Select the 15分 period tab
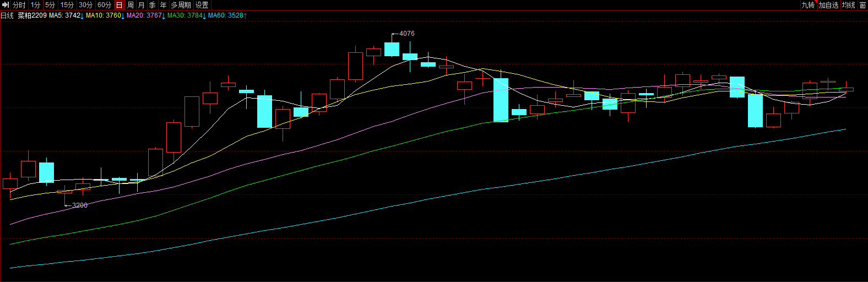The height and width of the screenshot is (282, 868). pos(67,5)
